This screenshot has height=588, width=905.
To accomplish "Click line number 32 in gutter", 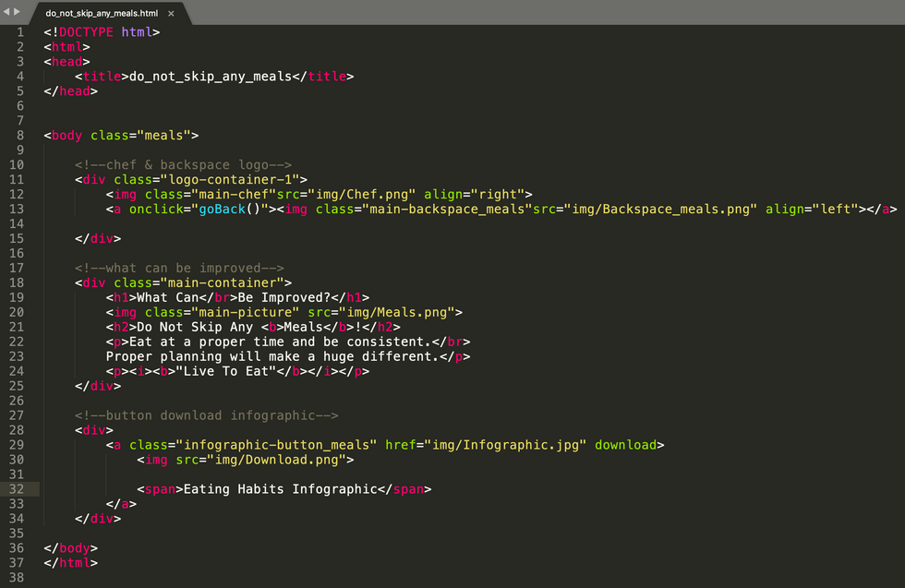I will point(17,489).
